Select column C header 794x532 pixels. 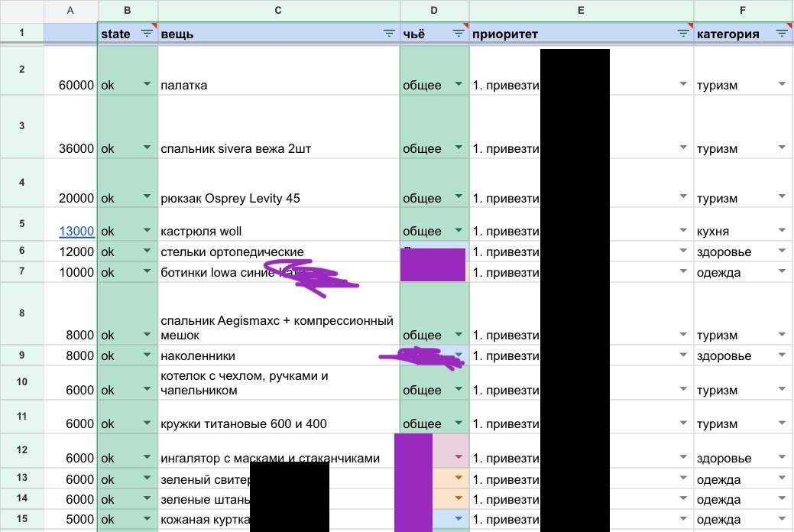point(278,11)
